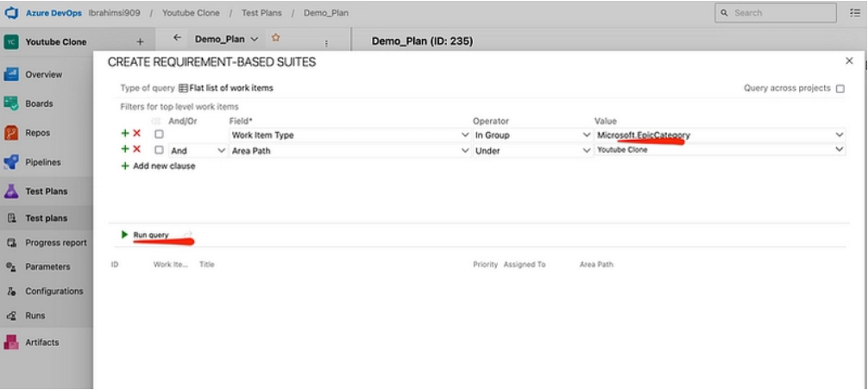
Task: Check the Area Path clause checkbox
Action: pyautogui.click(x=159, y=150)
